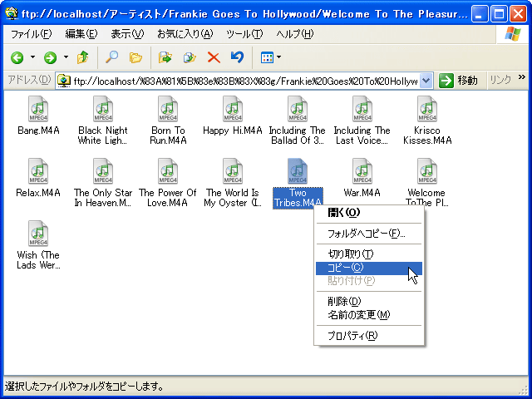Choose コピー(C) in the context menu
This screenshot has width=532, height=399.
pos(369,268)
